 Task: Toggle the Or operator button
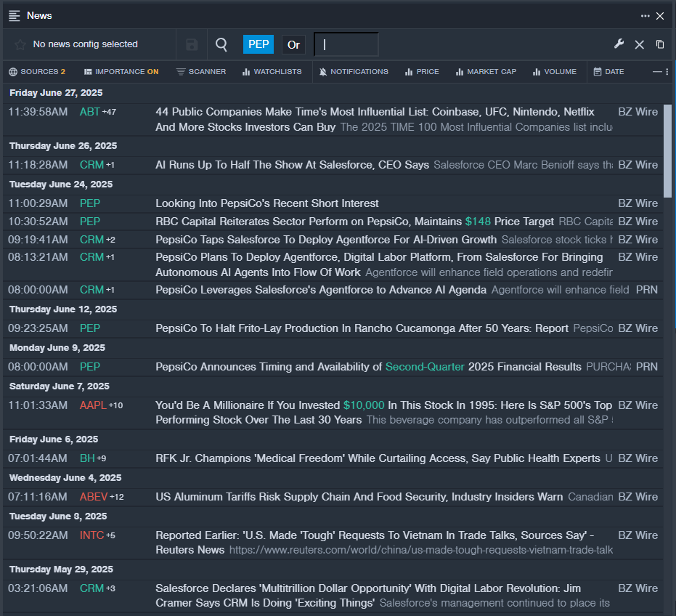[x=293, y=45]
